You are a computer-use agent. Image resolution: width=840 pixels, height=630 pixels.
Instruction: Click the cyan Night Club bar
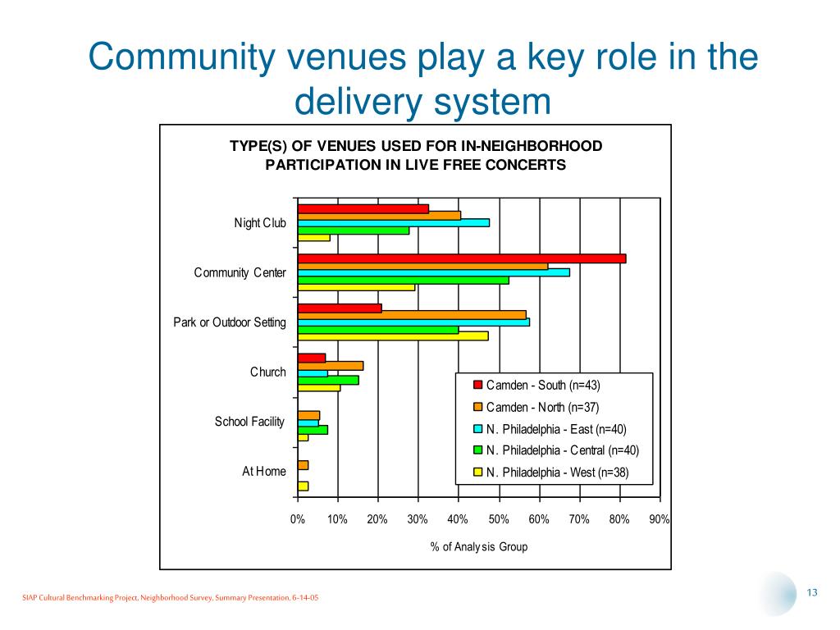(x=394, y=223)
